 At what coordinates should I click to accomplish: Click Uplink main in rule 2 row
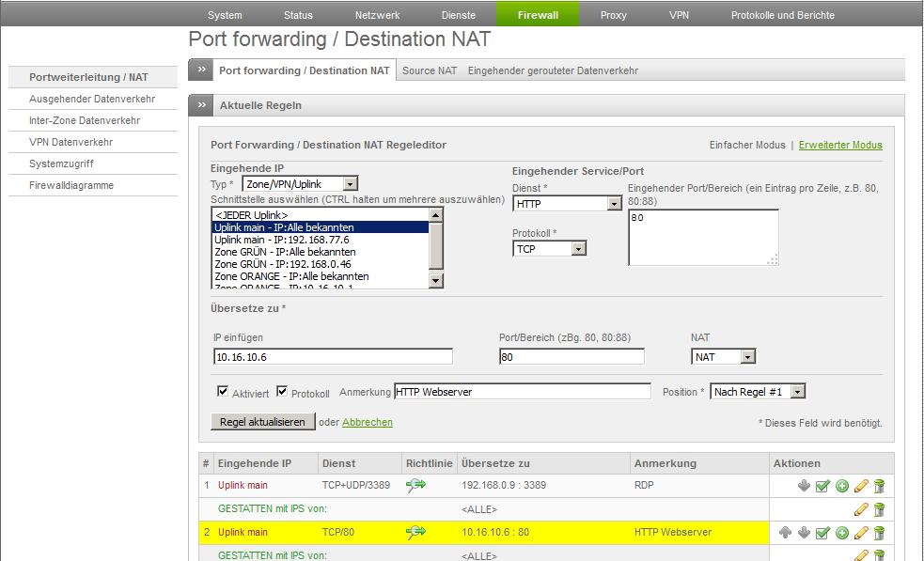coord(243,532)
